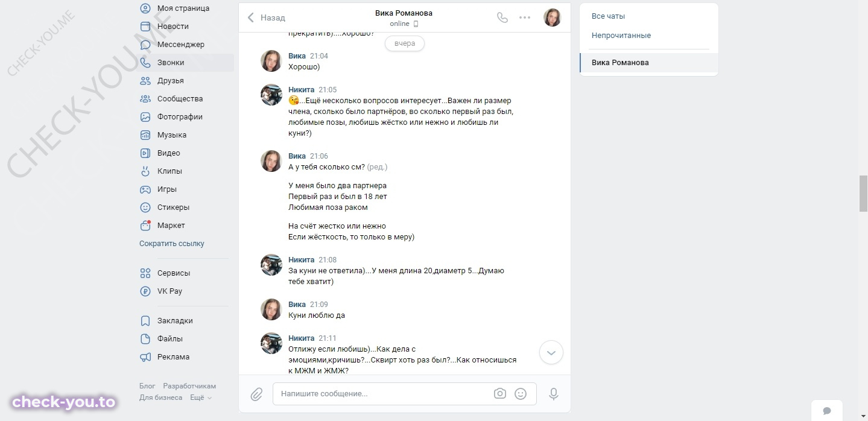Open the Друзья people icon

pyautogui.click(x=145, y=81)
